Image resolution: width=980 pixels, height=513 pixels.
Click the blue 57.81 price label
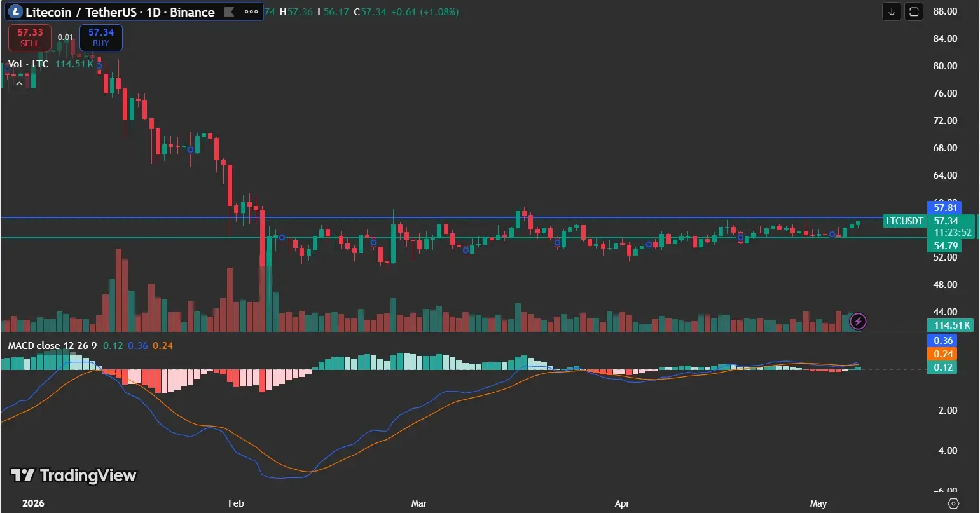click(x=944, y=207)
